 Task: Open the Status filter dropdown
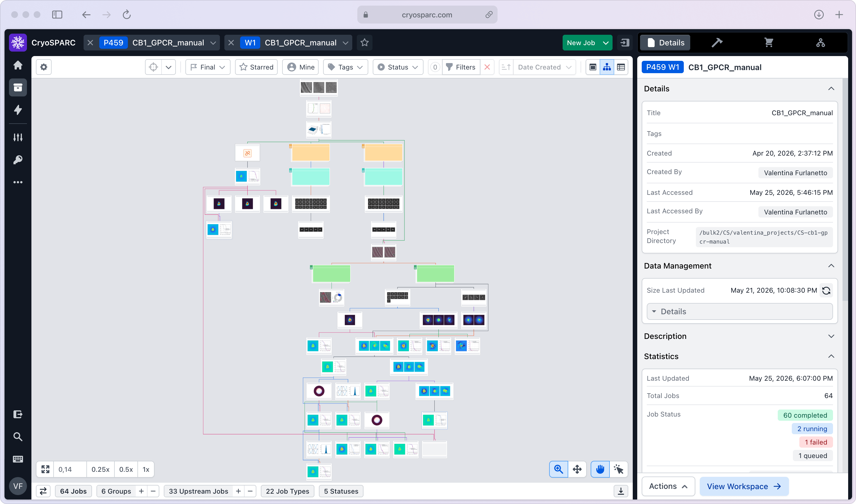[x=398, y=67]
